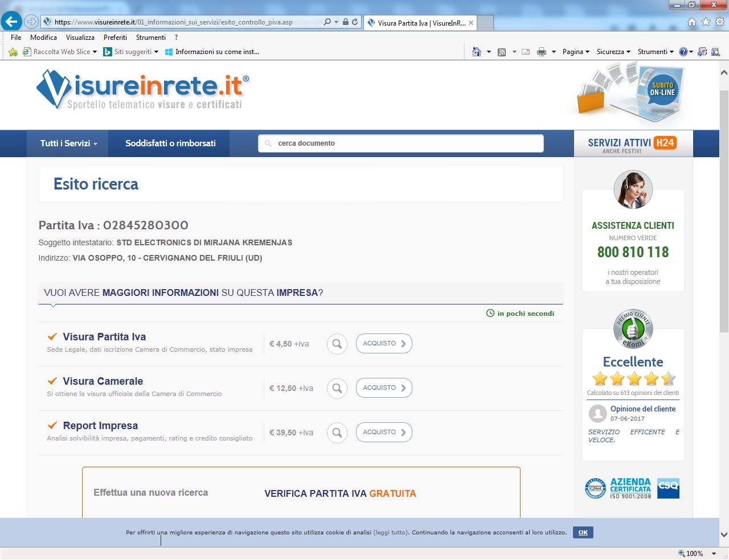Click the browser Forward arrow button
The height and width of the screenshot is (560, 729).
tap(31, 22)
